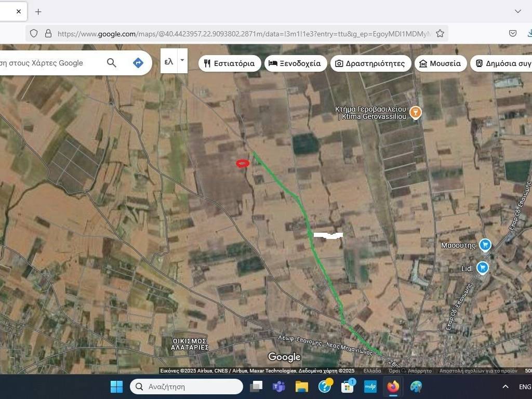Image resolution: width=532 pixels, height=399 pixels.
Task: Show hidden system tray icons
Action: [x=505, y=387]
